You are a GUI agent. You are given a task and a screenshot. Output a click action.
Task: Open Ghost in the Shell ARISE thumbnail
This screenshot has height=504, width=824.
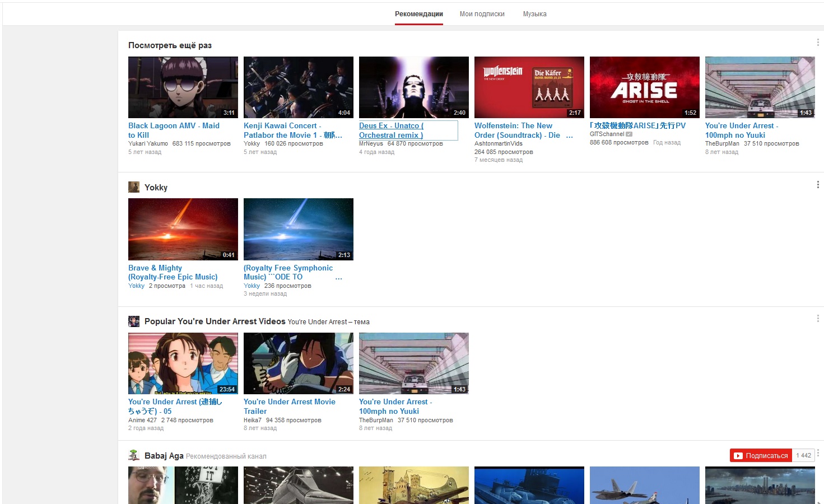pos(645,87)
